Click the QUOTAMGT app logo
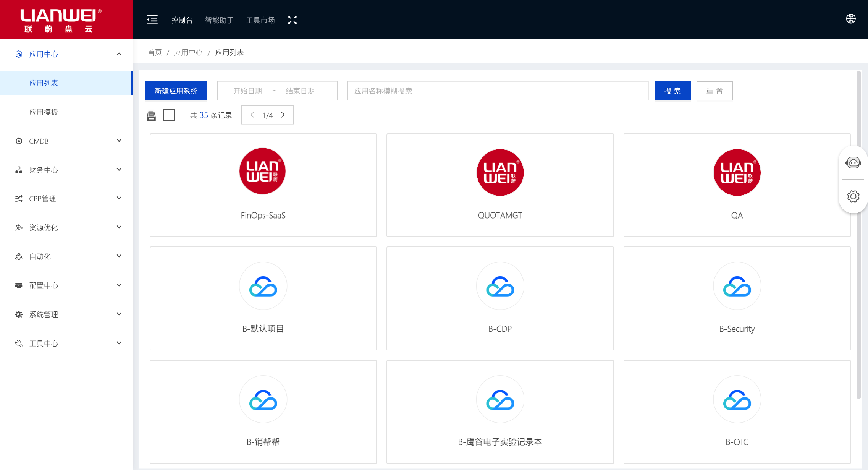This screenshot has height=470, width=868. (x=500, y=172)
